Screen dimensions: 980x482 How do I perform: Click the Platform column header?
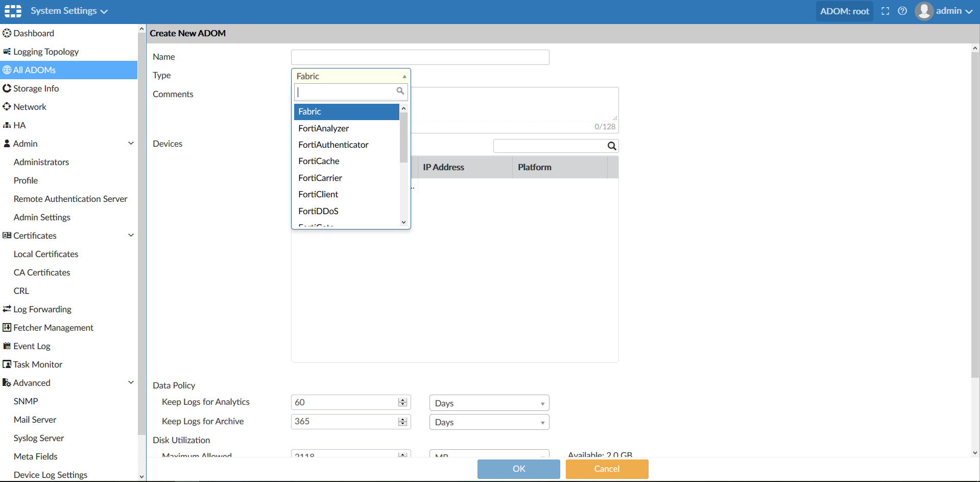point(560,167)
